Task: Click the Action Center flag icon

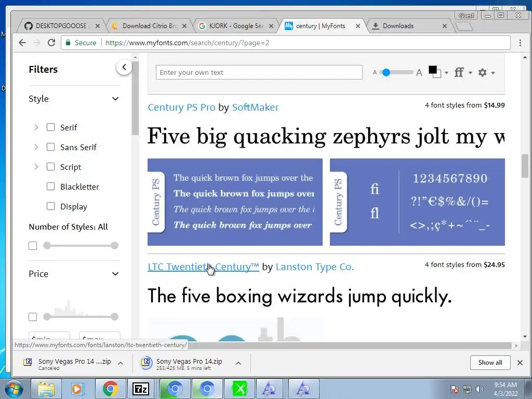Action: tap(455, 389)
